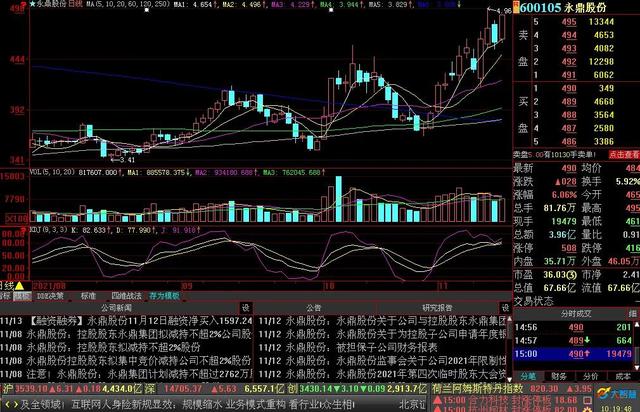Click the VOL(5,10,20) indicator label
The width and height of the screenshot is (640, 412).
52,172
